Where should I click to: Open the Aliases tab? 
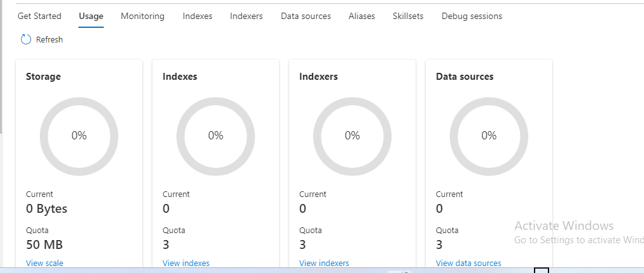362,16
